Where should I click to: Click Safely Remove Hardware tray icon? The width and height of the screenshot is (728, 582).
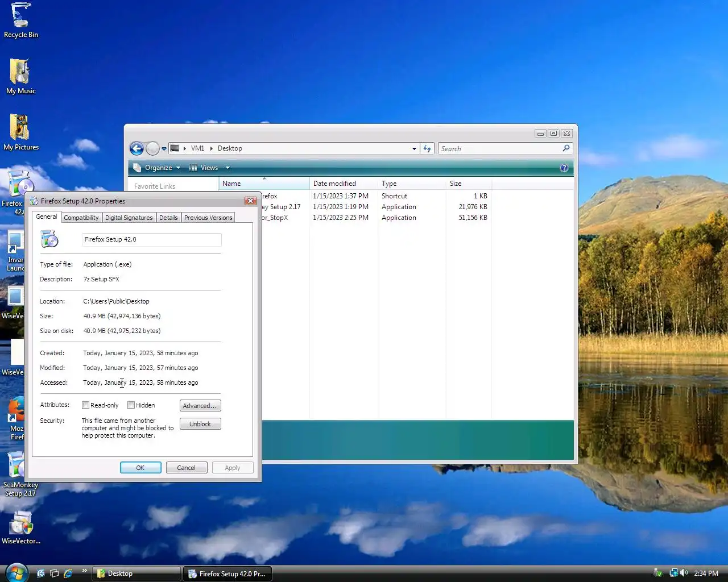pyautogui.click(x=658, y=573)
